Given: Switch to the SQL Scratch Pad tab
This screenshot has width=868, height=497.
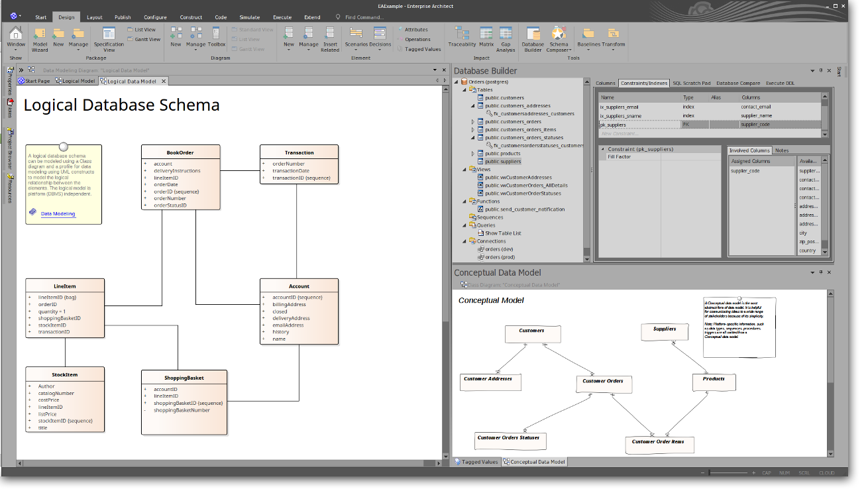Looking at the screenshot, I should coord(691,83).
